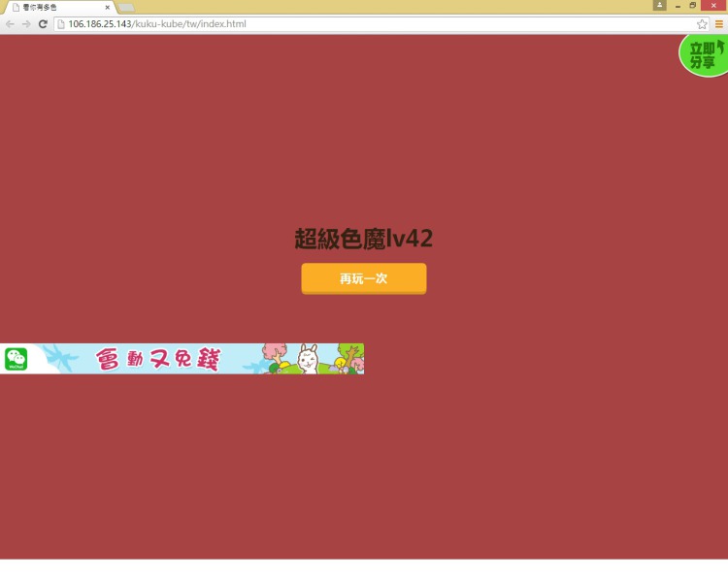
Task: Click the browser forward arrow
Action: pos(26,24)
